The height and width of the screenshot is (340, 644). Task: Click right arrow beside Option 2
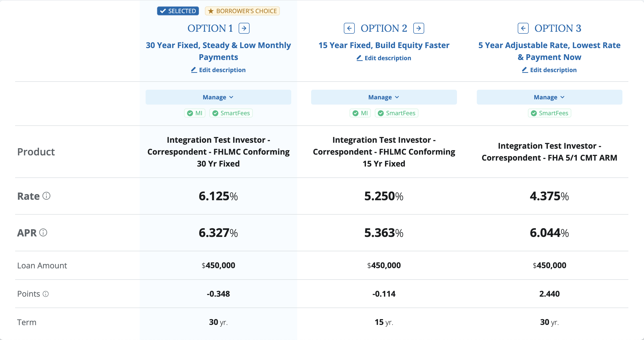[x=419, y=28]
